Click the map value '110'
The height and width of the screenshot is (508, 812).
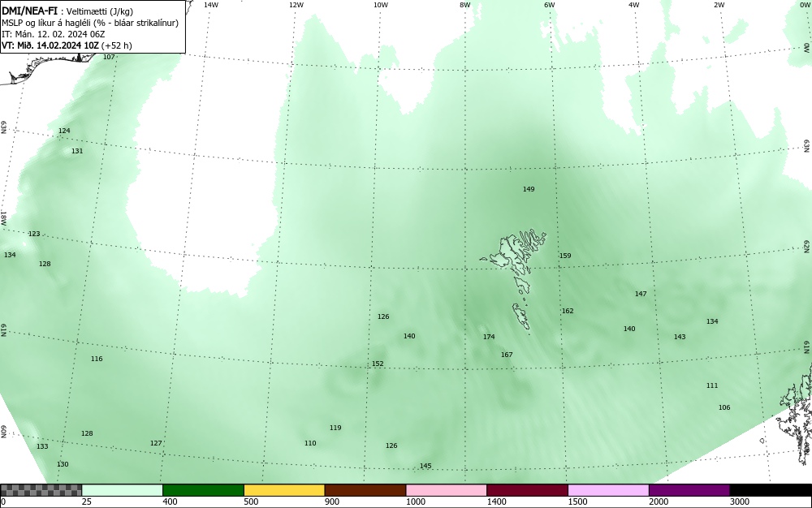point(309,443)
